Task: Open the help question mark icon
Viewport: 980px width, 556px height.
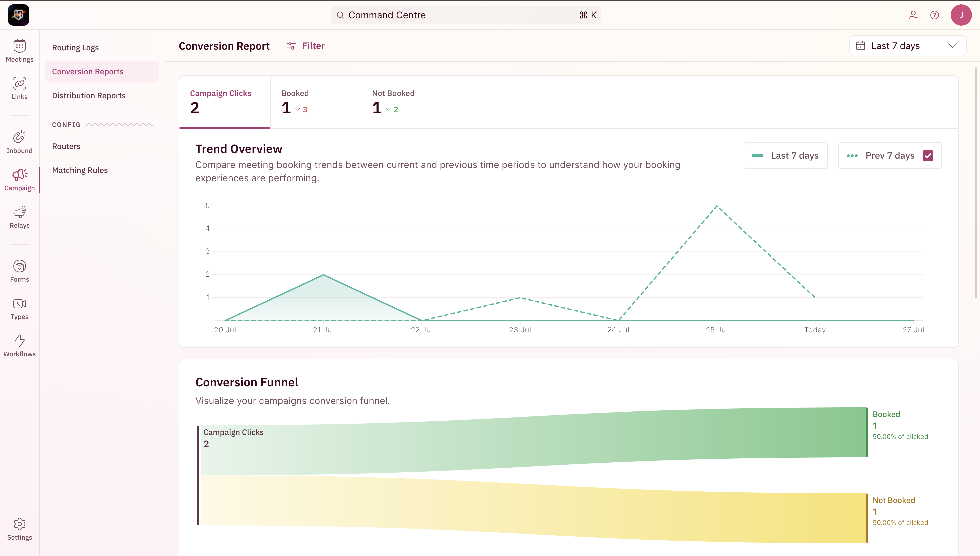Action: tap(935, 15)
